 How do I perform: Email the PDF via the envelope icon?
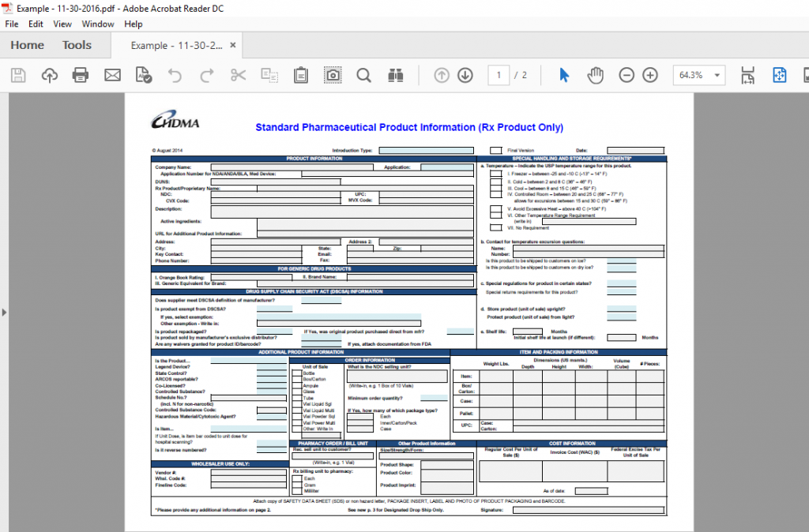[x=111, y=75]
